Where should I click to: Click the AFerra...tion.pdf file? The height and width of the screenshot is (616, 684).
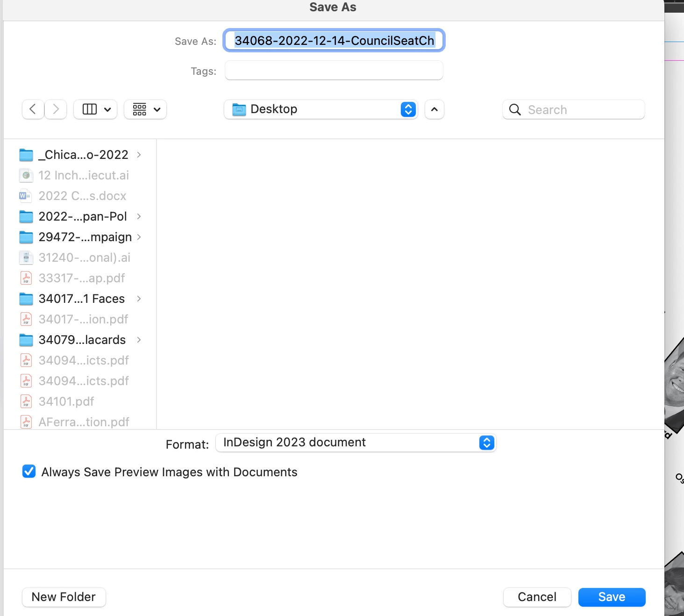pyautogui.click(x=80, y=422)
